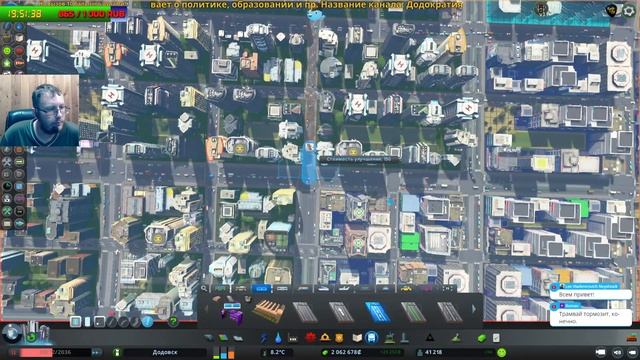Click the money balance 2 062 678
Screen dimensions: 640x360
pyautogui.click(x=347, y=352)
